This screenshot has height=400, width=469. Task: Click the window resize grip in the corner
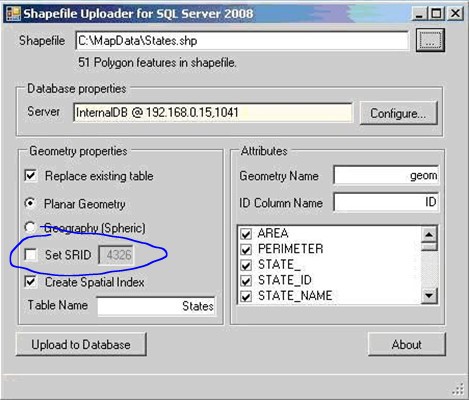click(x=459, y=389)
